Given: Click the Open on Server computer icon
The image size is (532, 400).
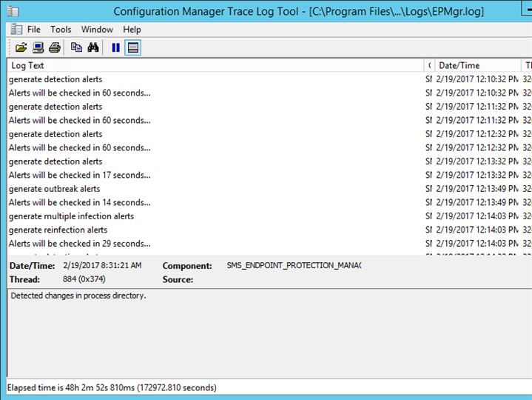Looking at the screenshot, I should 38,47.
